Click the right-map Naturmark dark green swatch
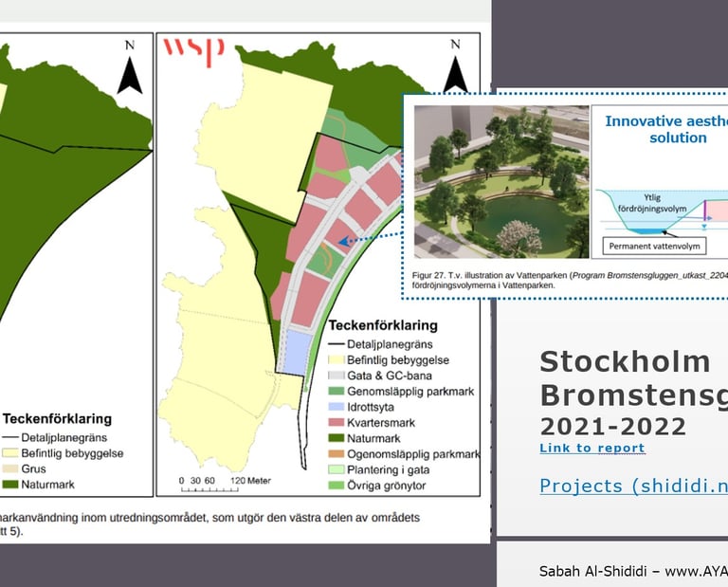Image resolution: width=728 pixels, height=587 pixels. pyautogui.click(x=337, y=438)
